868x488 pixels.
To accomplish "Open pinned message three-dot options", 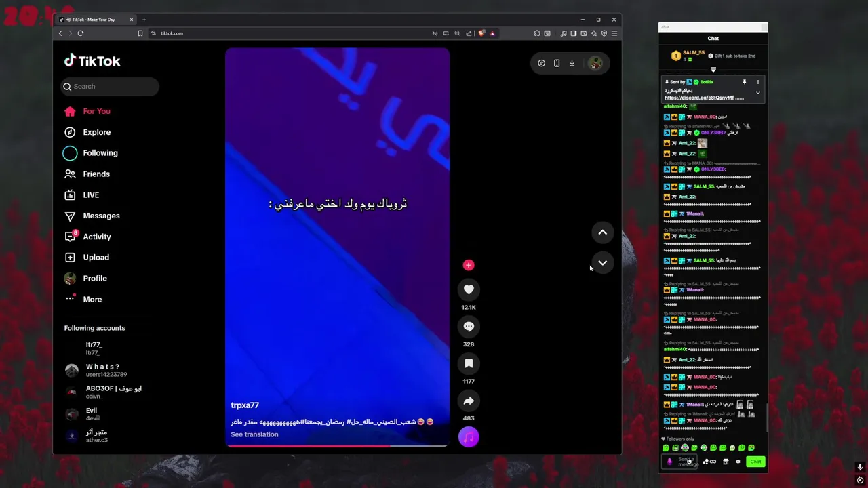I will 758,82.
